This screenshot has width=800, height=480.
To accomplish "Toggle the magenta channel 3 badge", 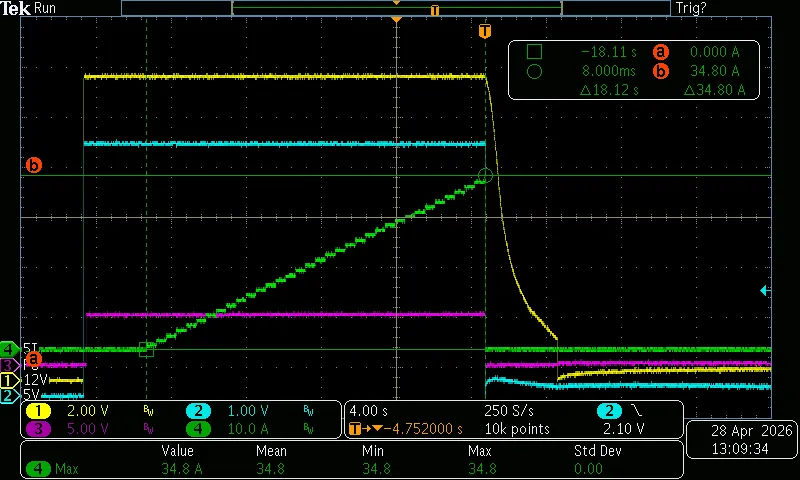I will tap(38, 429).
